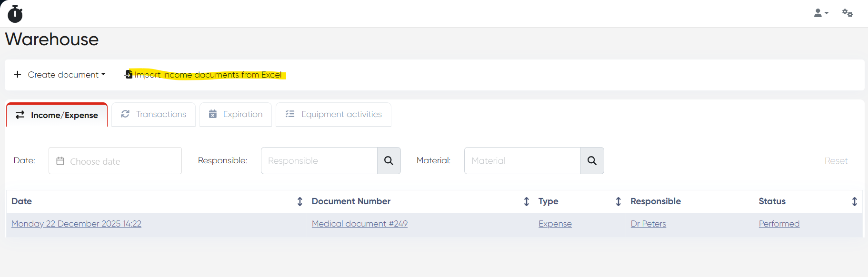Select the Equipment activities tab
The width and height of the screenshot is (868, 277).
[x=333, y=114]
